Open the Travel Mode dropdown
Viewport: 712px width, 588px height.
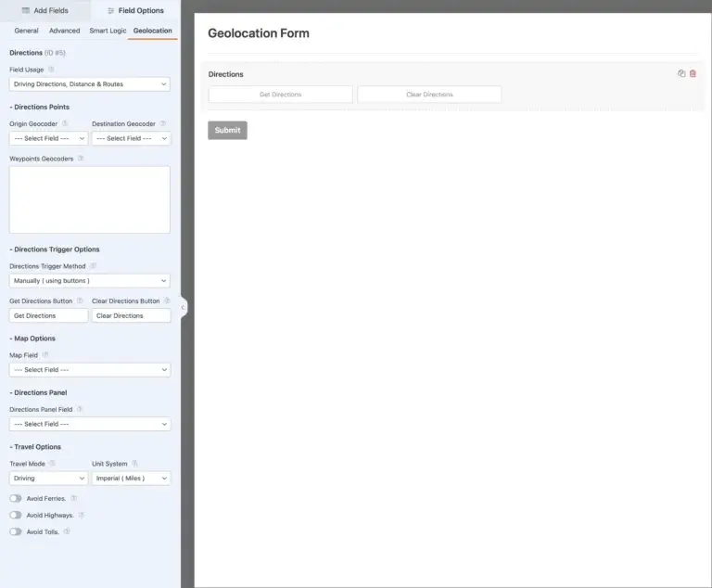tap(48, 478)
